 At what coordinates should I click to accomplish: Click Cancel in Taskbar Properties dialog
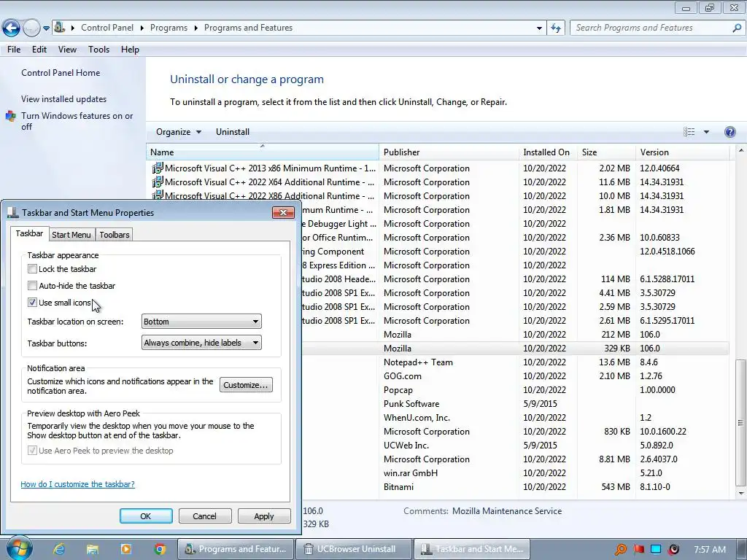click(204, 516)
